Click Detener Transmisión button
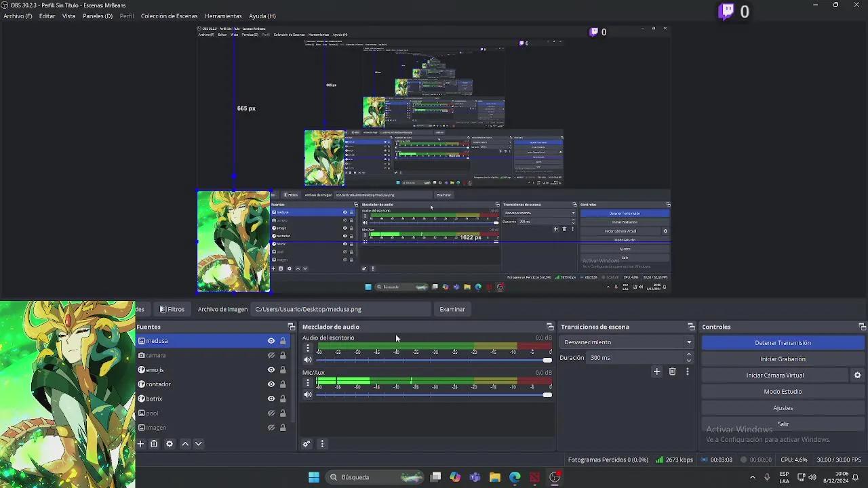The width and height of the screenshot is (868, 488). (x=783, y=343)
